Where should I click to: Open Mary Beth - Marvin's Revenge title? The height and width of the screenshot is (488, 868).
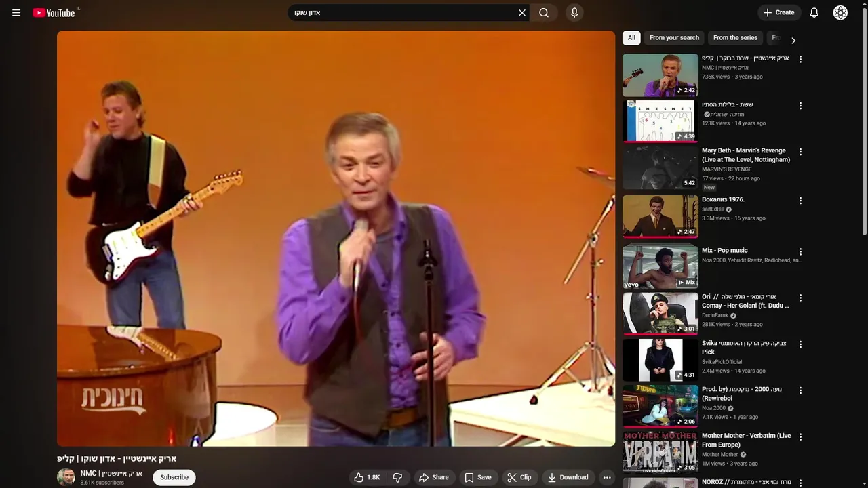click(746, 155)
